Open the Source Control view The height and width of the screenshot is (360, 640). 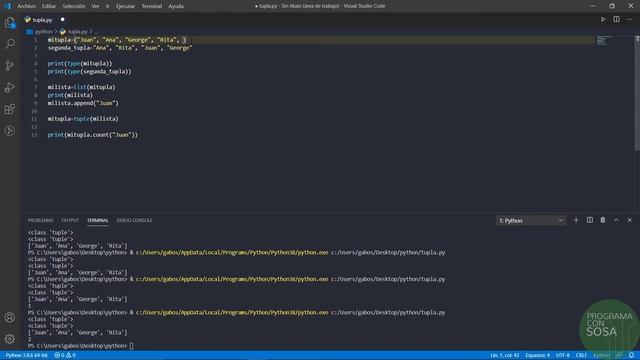10,65
